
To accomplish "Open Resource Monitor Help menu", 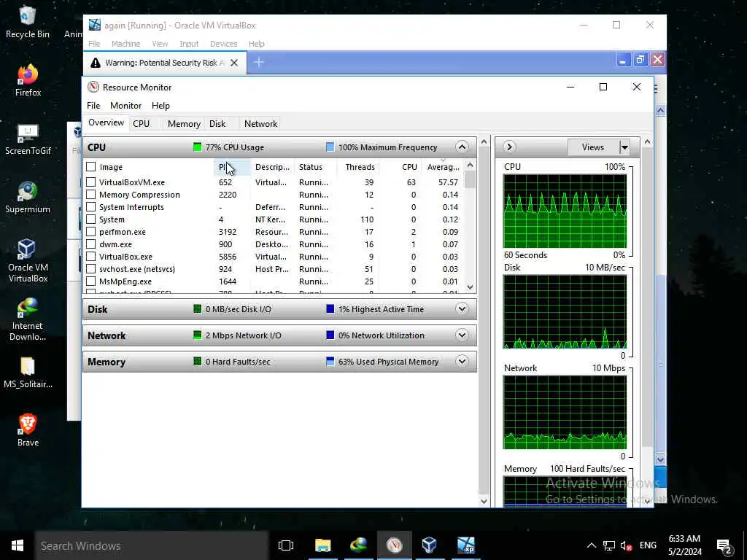I will (x=160, y=105).
